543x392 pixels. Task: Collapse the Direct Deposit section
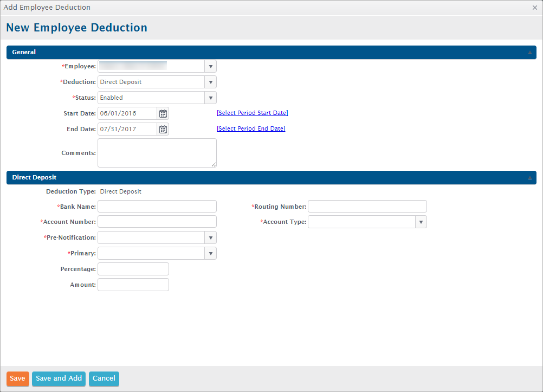coord(529,178)
